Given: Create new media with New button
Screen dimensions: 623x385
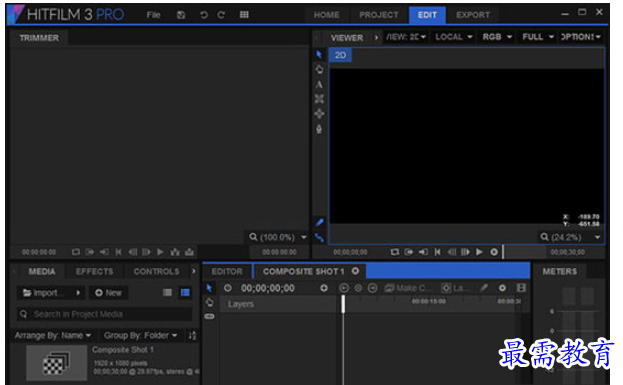Looking at the screenshot, I should click(x=108, y=293).
